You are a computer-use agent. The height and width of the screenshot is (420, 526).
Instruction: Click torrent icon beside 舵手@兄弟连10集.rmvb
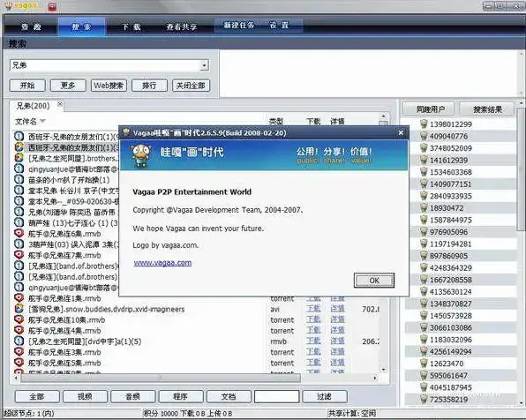pyautogui.click(x=19, y=319)
